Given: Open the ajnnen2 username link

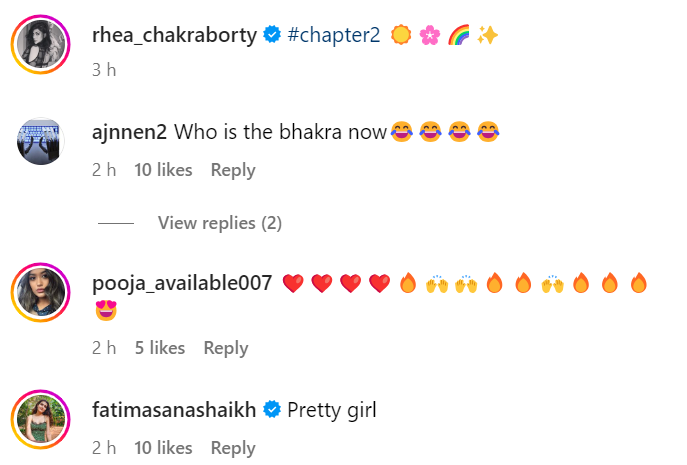Looking at the screenshot, I should click(x=130, y=132).
